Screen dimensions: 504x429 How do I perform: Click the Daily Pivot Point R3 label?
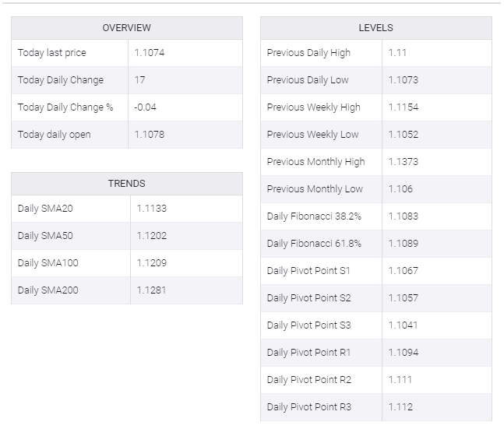(309, 407)
